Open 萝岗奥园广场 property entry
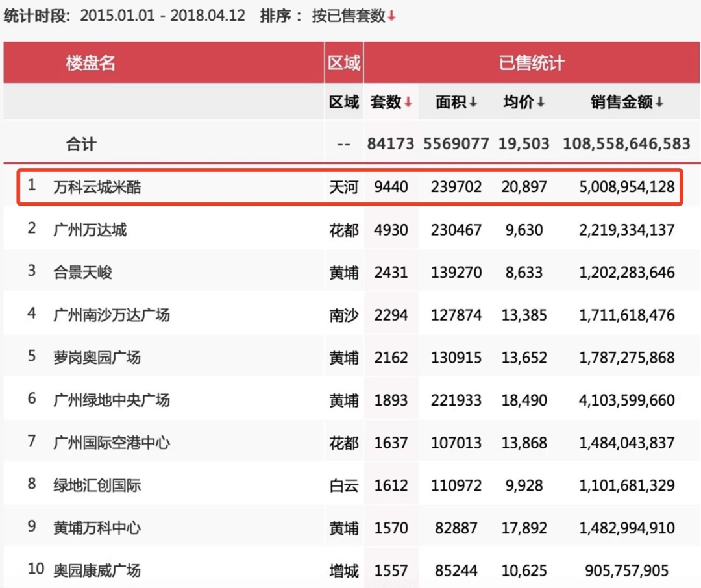Screen dimensions: 701x588 tap(97, 358)
